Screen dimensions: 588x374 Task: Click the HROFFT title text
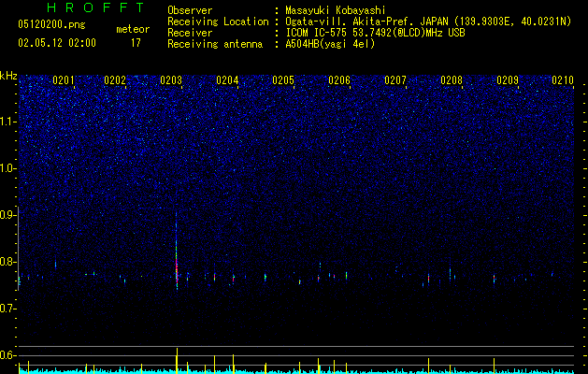coord(95,7)
